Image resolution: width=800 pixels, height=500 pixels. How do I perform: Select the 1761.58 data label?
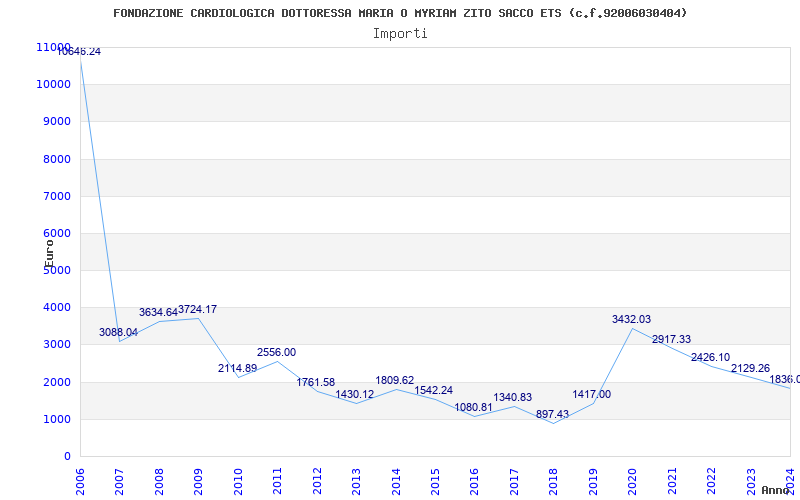(316, 382)
